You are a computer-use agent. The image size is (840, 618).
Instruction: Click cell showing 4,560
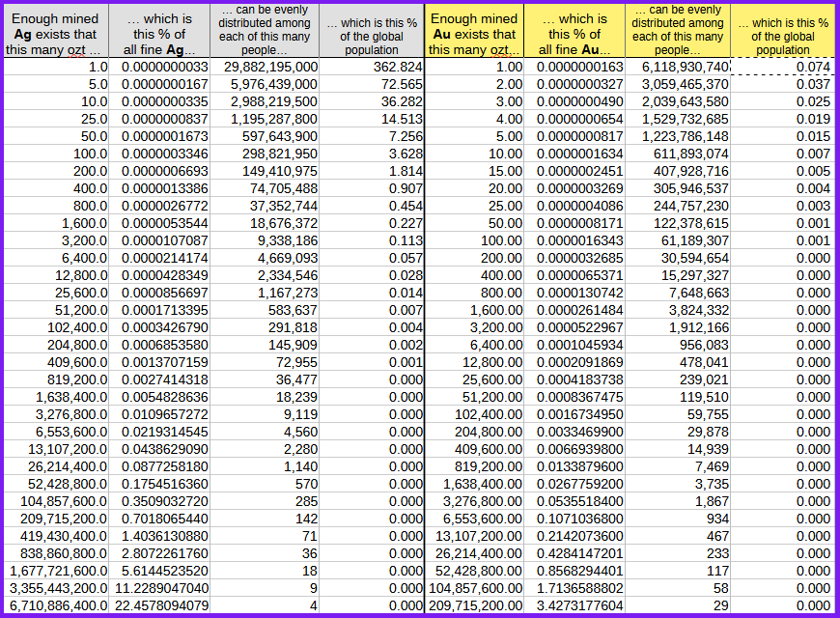pyautogui.click(x=265, y=432)
